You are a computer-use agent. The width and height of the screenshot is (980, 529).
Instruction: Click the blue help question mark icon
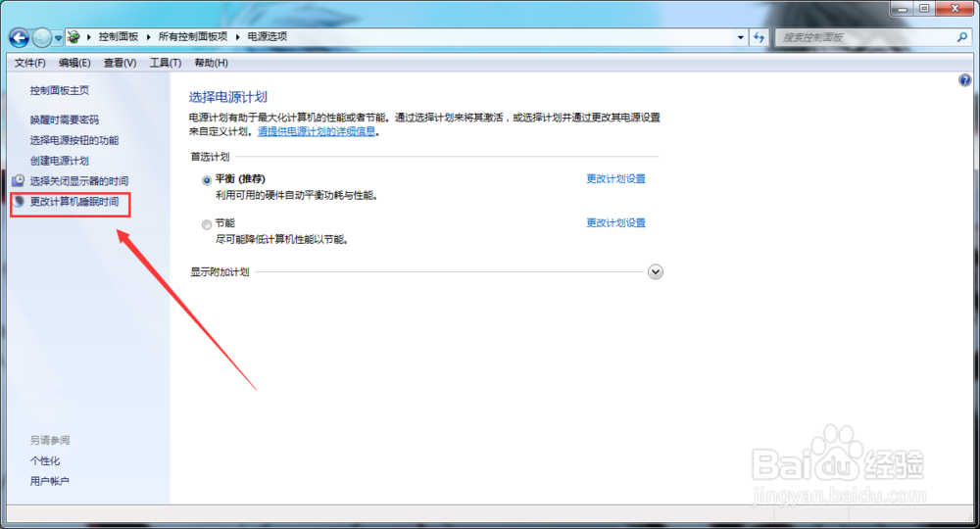tap(965, 80)
